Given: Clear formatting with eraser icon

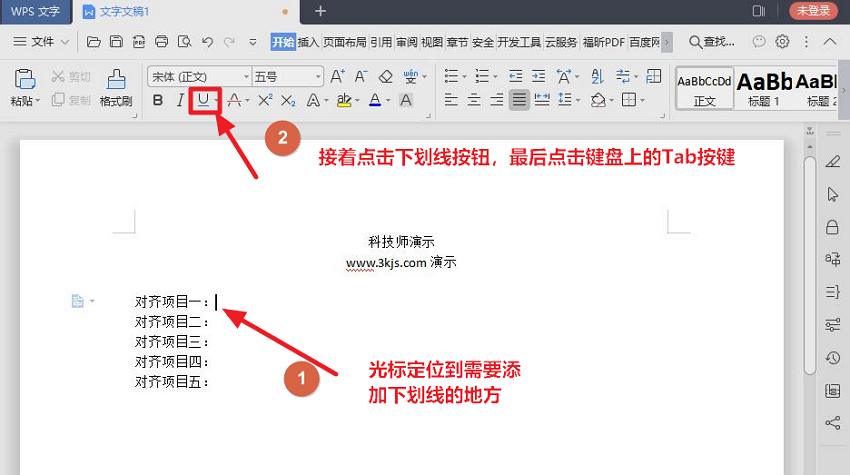Looking at the screenshot, I should pos(385,76).
